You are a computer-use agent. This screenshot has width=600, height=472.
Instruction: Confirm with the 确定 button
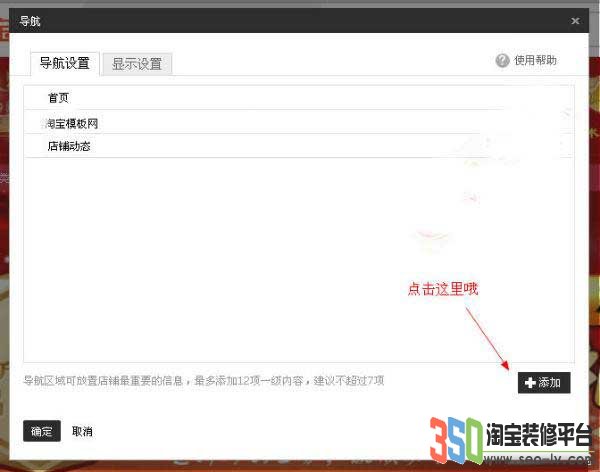click(42, 431)
